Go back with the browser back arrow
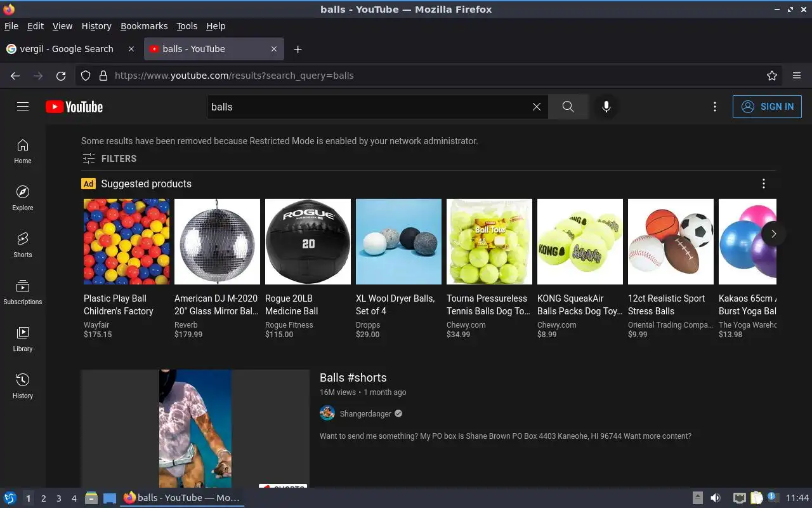812x508 pixels. [x=15, y=76]
